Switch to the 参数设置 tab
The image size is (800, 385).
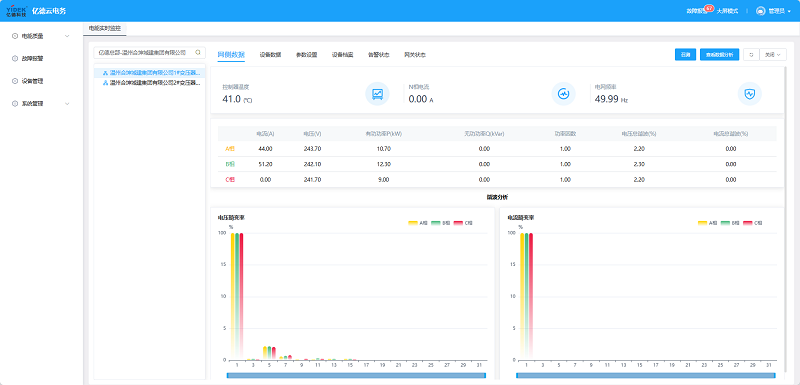coord(306,55)
